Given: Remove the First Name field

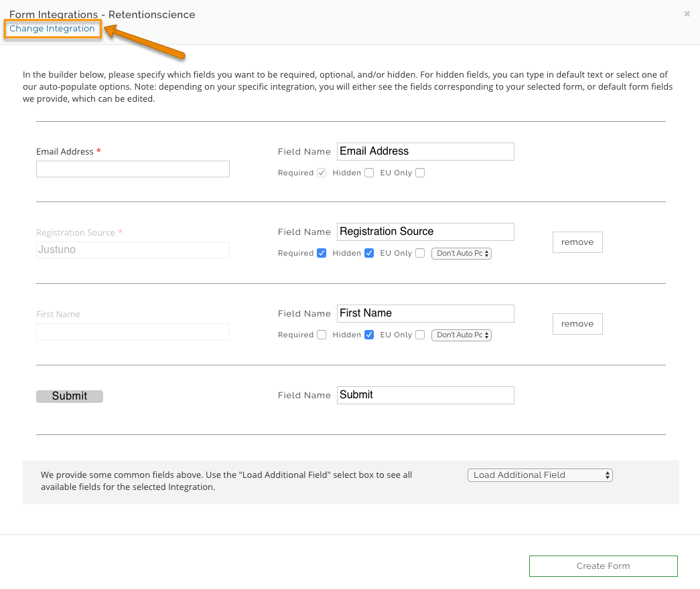Looking at the screenshot, I should coord(577,324).
